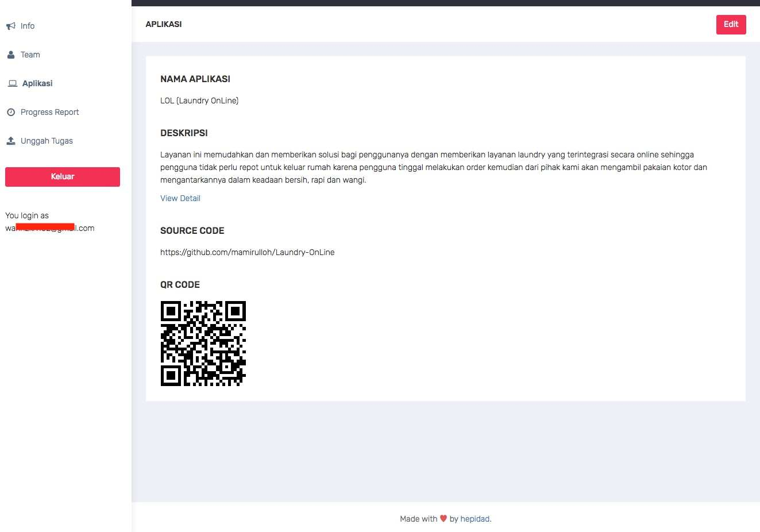This screenshot has width=760, height=532.
Task: Click the NAMA APLIKASI heading
Action: pyautogui.click(x=195, y=79)
